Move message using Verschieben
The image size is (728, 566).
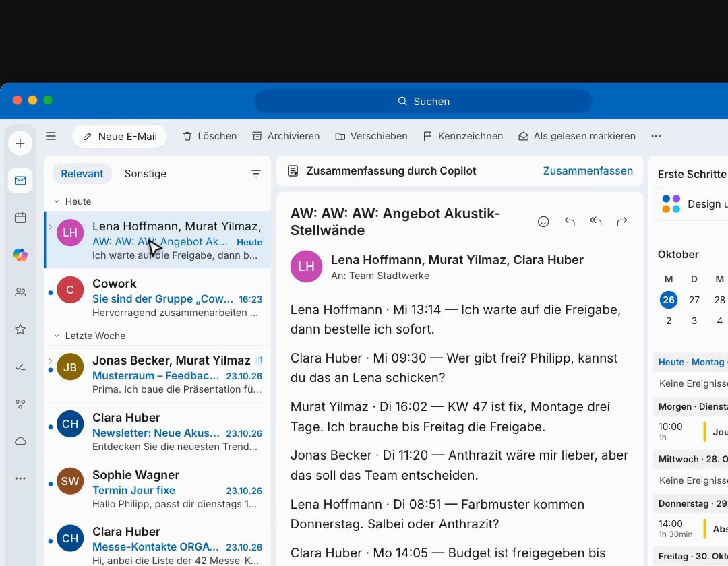click(371, 136)
